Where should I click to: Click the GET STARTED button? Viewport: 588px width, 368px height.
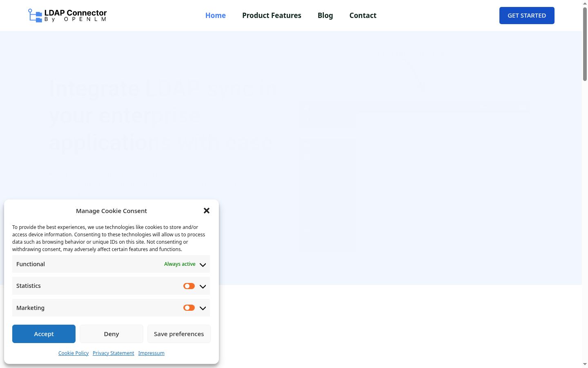(527, 16)
